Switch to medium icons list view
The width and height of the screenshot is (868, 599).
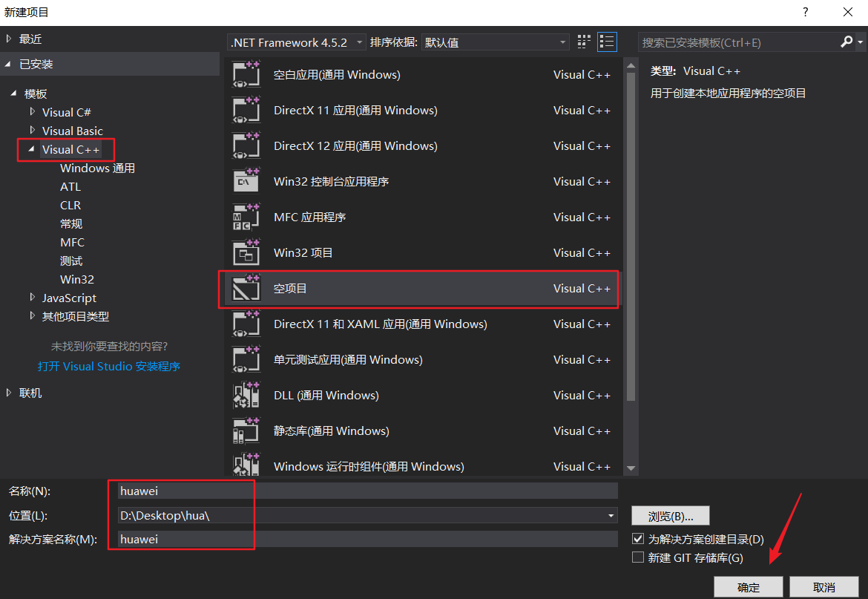(607, 42)
